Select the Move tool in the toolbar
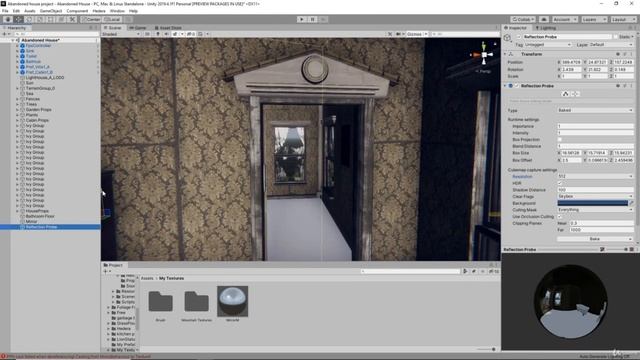This screenshot has height=360, width=640. [x=18, y=19]
